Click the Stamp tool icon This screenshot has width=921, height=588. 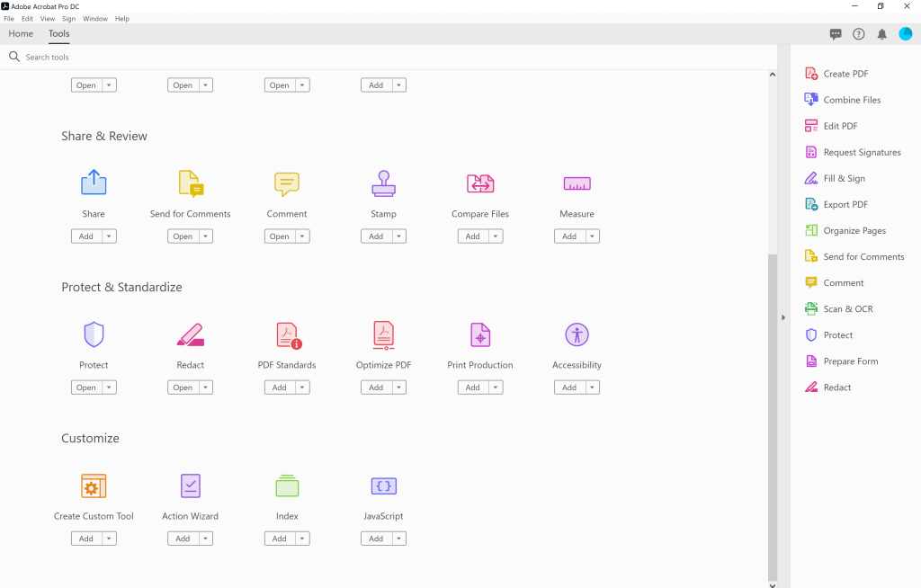(x=383, y=183)
